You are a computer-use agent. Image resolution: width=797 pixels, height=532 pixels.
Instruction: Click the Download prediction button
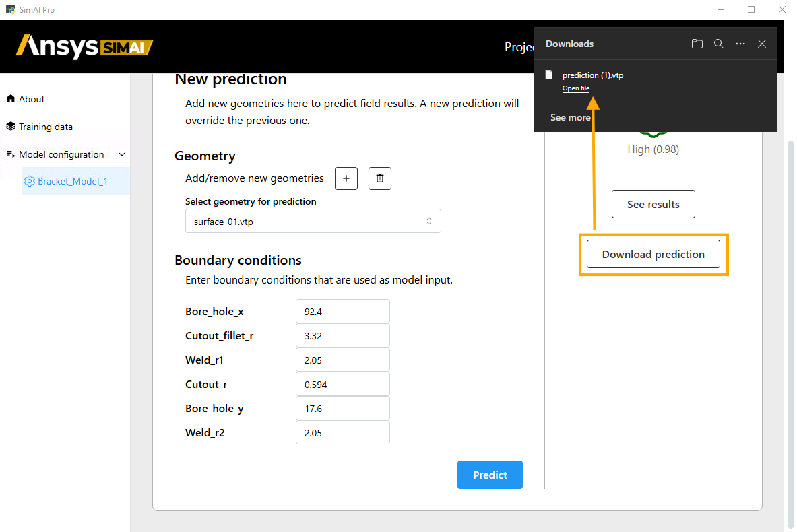pos(653,255)
